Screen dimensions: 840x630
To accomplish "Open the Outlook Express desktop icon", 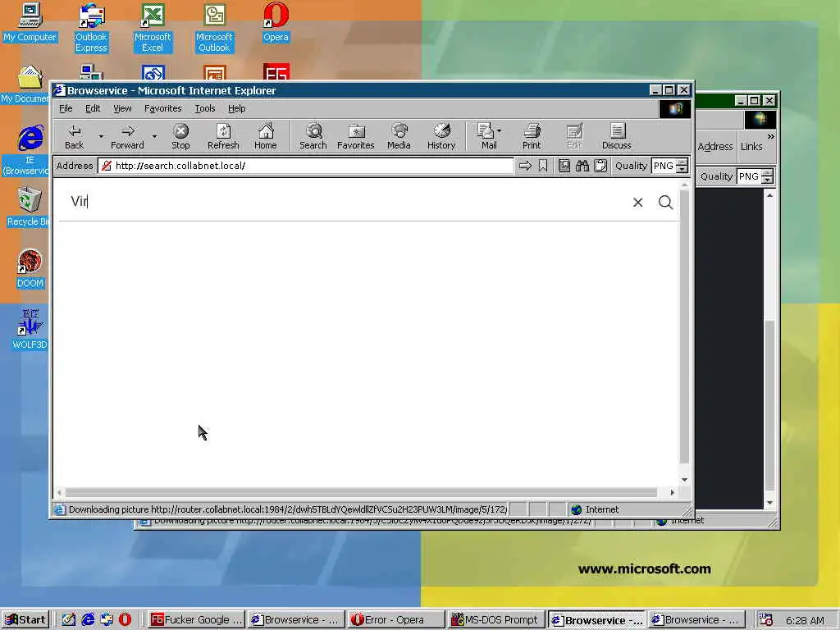I will click(91, 27).
